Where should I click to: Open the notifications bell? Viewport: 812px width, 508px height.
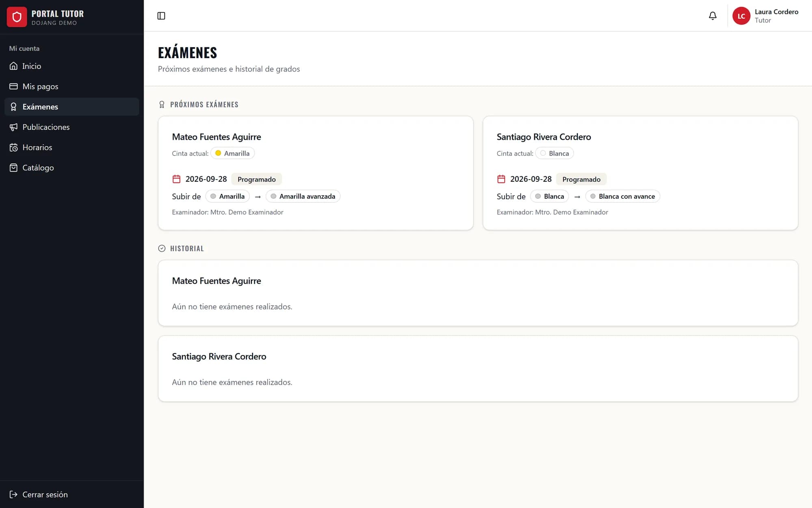[x=713, y=16]
